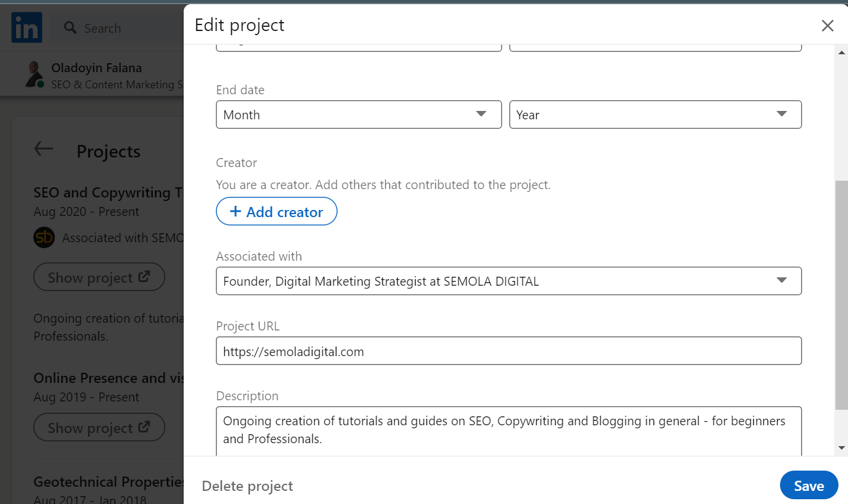Screen dimensions: 848x504
Task: Click the SEMOLA DIGITAL company logo
Action: pos(44,237)
